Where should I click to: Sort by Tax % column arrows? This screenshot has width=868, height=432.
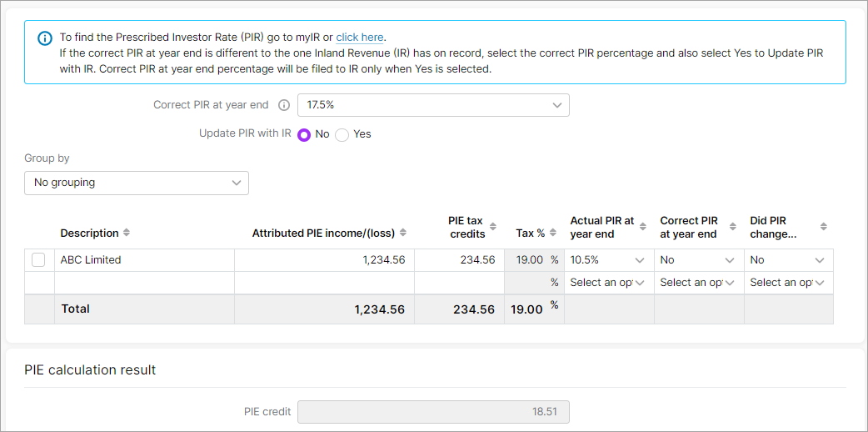552,233
